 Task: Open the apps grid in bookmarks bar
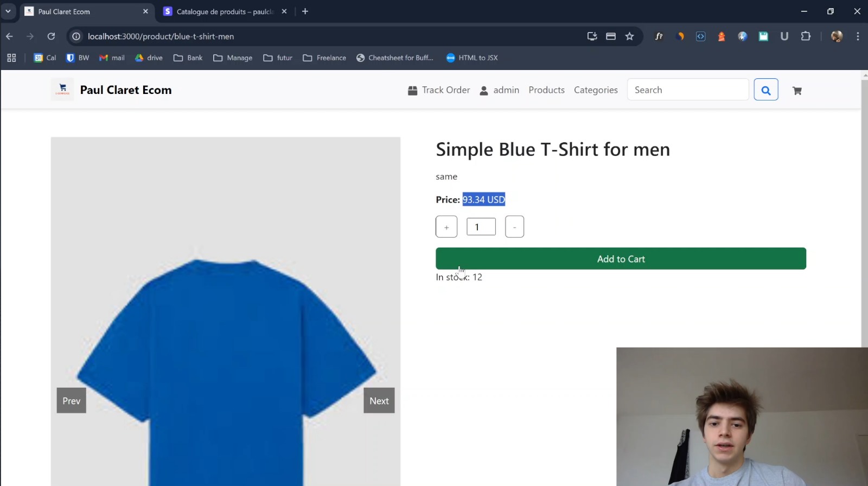point(11,58)
